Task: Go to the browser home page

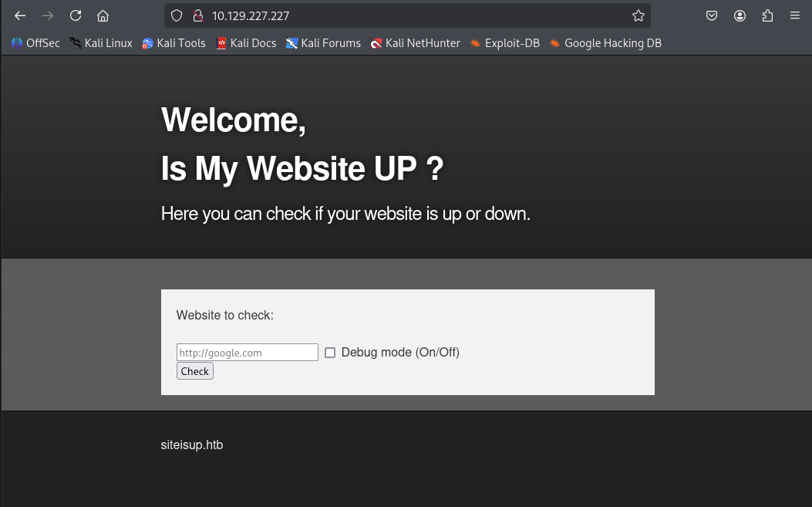Action: click(103, 15)
